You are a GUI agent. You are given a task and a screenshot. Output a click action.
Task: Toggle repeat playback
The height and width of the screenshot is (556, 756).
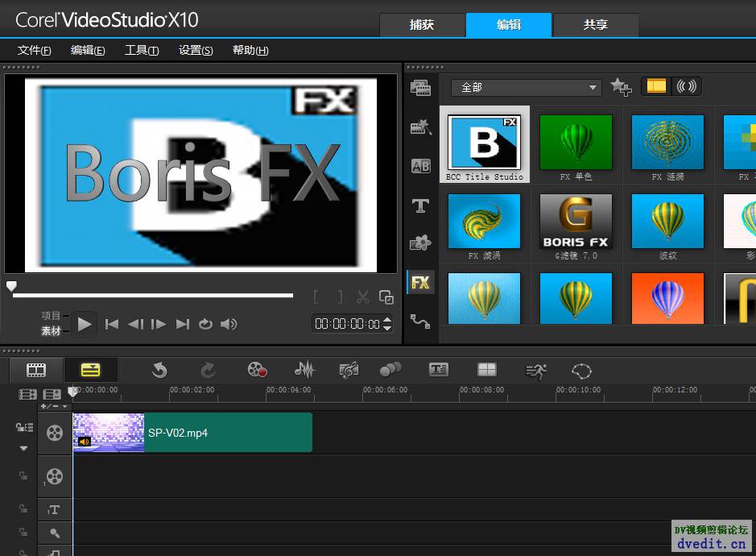point(205,324)
